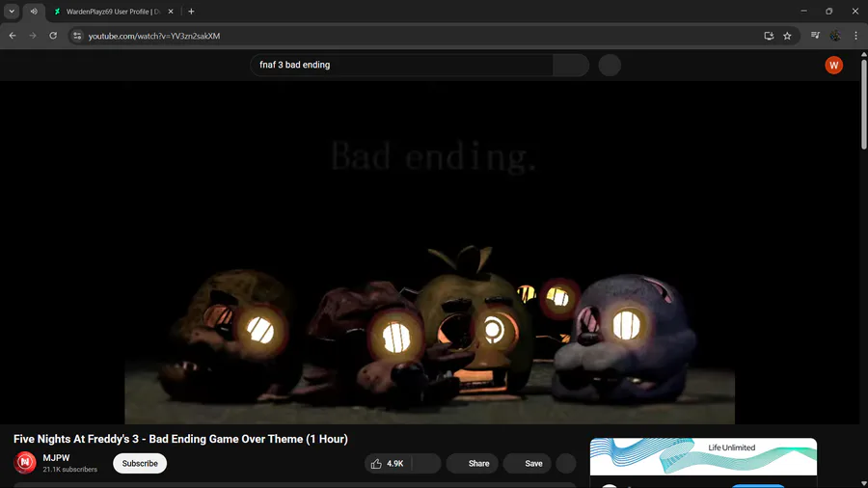The height and width of the screenshot is (488, 868).
Task: Focus the search box containing fnaf 3 bad ending
Action: (x=401, y=66)
